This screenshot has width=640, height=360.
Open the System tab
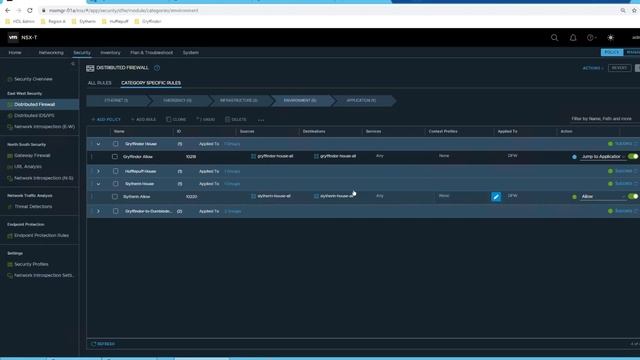(191, 53)
